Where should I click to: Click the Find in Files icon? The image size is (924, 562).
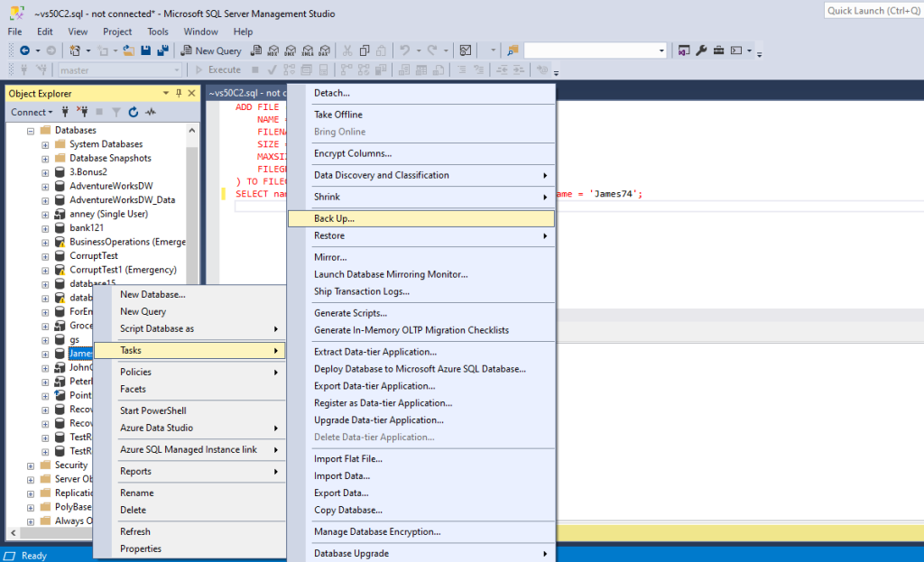click(x=513, y=51)
